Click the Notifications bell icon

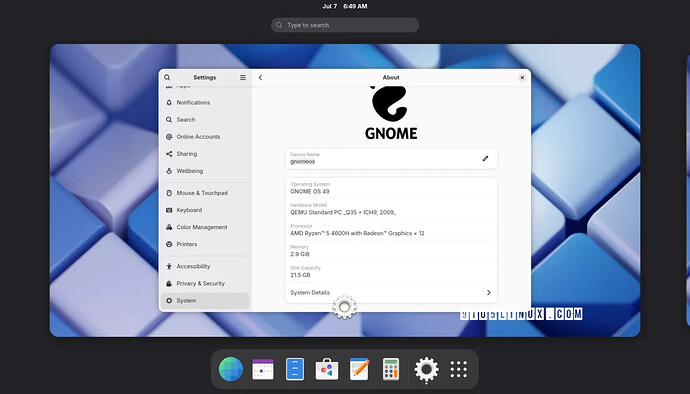[169, 103]
